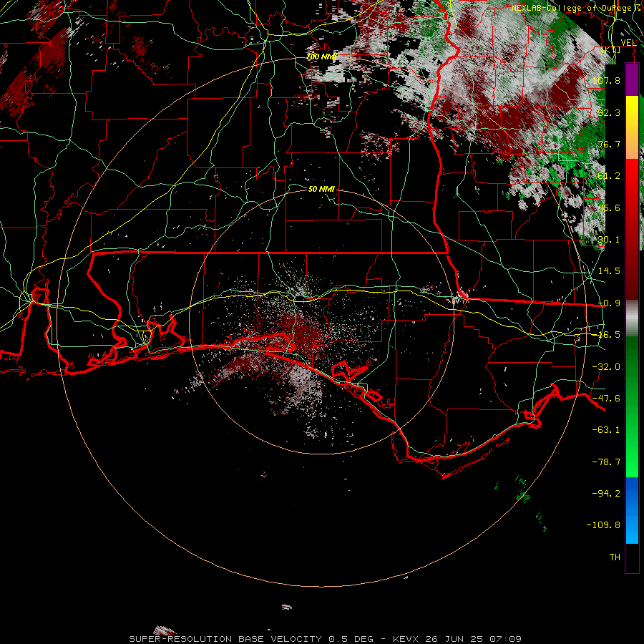Select the 107.8 legend value

(606, 80)
